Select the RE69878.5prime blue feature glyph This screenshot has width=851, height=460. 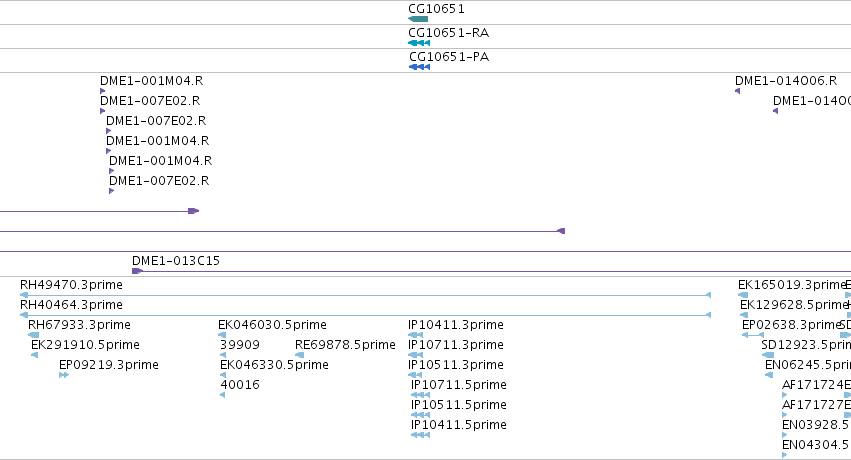click(x=300, y=355)
